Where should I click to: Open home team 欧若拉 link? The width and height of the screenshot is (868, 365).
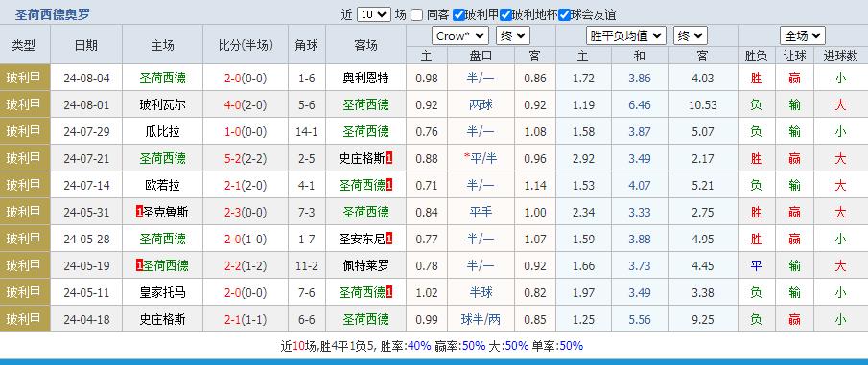[x=162, y=185]
